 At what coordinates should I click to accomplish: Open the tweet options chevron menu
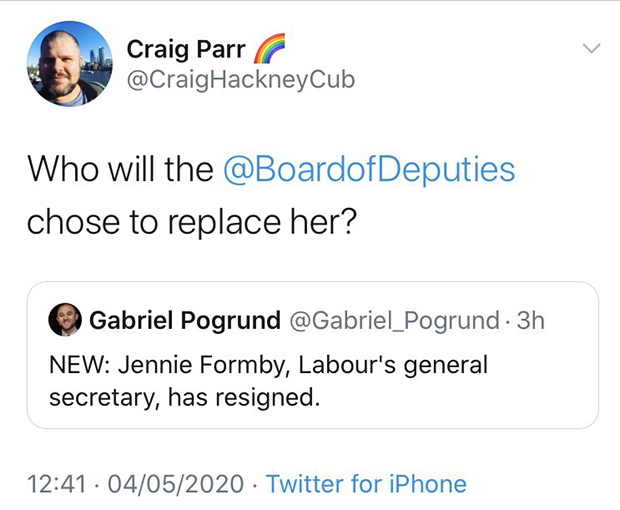(x=591, y=48)
